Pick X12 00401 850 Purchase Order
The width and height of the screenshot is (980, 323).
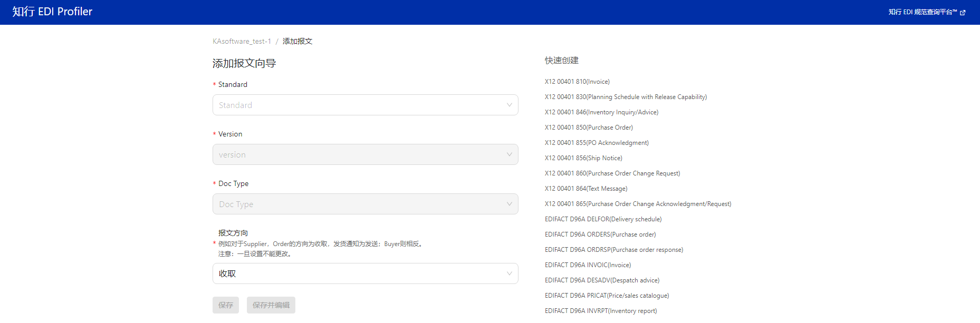589,128
